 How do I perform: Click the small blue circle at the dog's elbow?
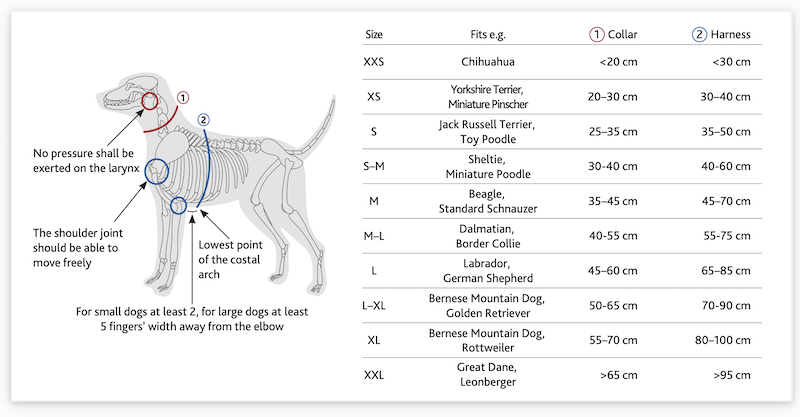[x=178, y=205]
